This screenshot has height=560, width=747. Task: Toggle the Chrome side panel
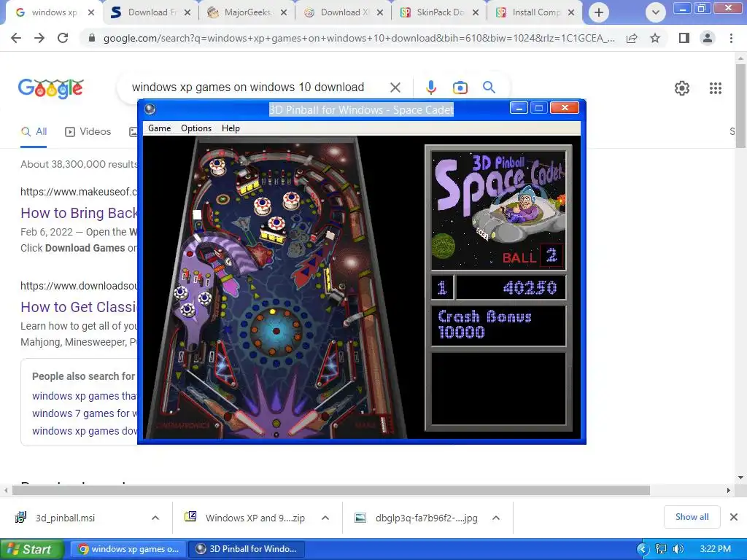click(x=684, y=38)
